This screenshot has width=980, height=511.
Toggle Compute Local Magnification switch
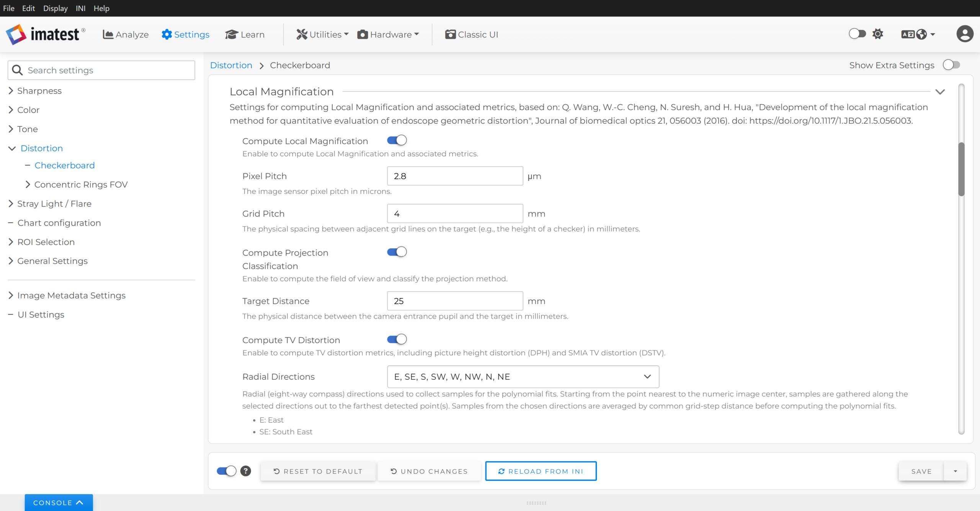(x=397, y=141)
